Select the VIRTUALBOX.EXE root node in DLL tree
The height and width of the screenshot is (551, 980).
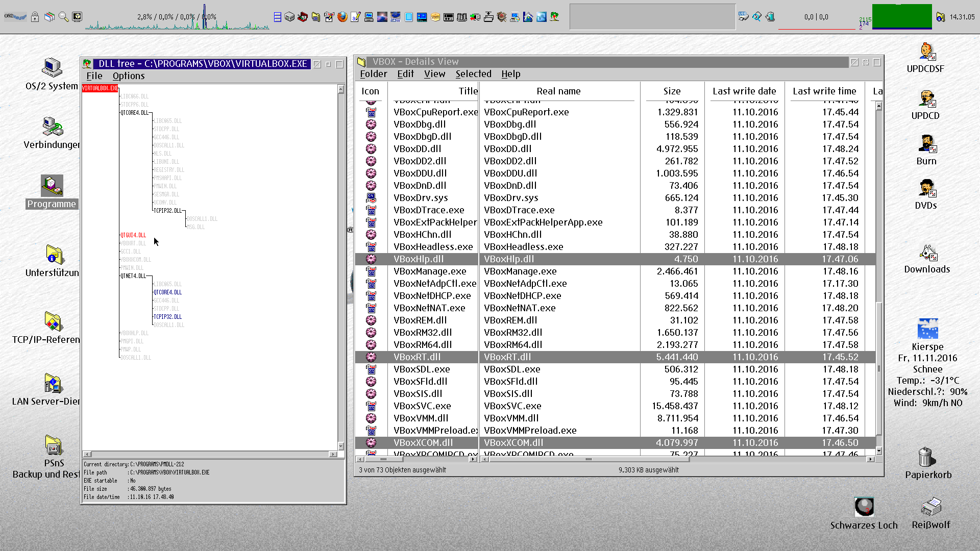coord(100,88)
